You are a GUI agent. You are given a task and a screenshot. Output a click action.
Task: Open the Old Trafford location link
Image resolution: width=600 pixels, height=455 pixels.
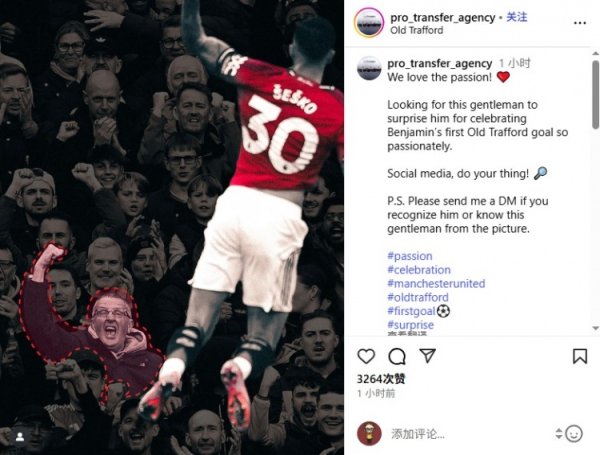416,30
